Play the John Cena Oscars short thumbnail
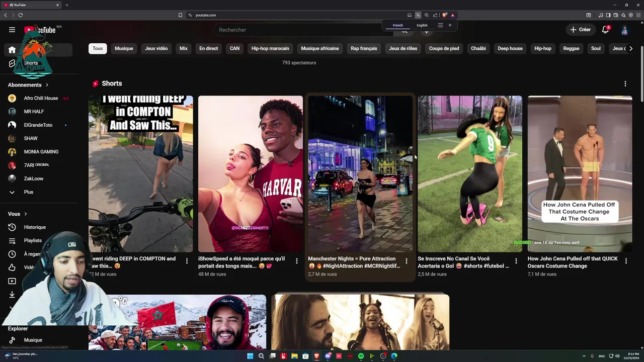This screenshot has height=362, width=644. [580, 173]
